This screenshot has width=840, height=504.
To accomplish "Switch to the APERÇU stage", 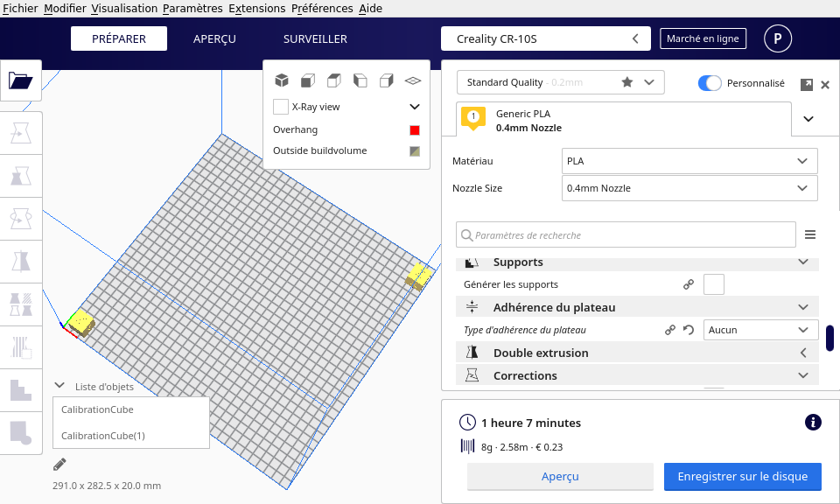I will (214, 38).
